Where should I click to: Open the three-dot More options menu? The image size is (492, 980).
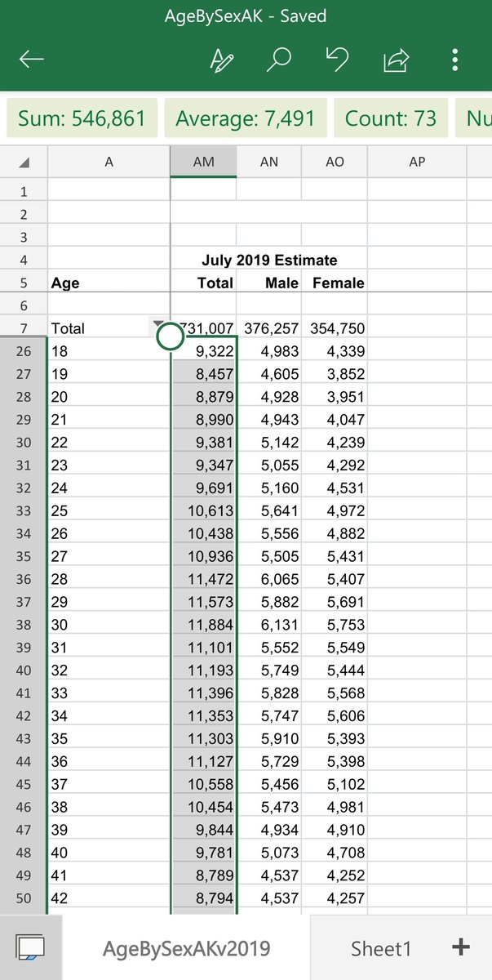click(454, 60)
